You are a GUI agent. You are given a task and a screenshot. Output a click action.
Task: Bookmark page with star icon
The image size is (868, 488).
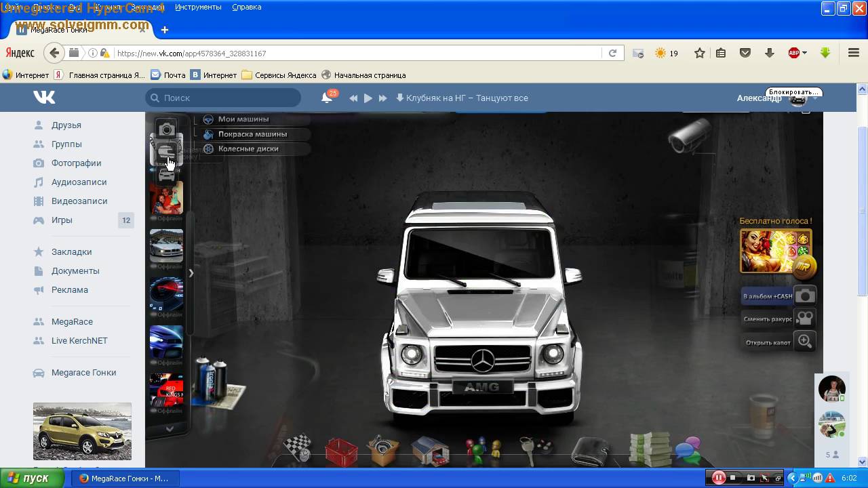(x=700, y=53)
